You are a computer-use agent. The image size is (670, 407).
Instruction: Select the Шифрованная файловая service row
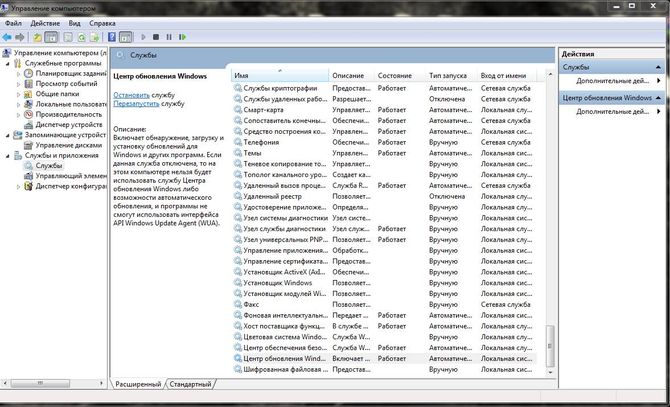384,369
